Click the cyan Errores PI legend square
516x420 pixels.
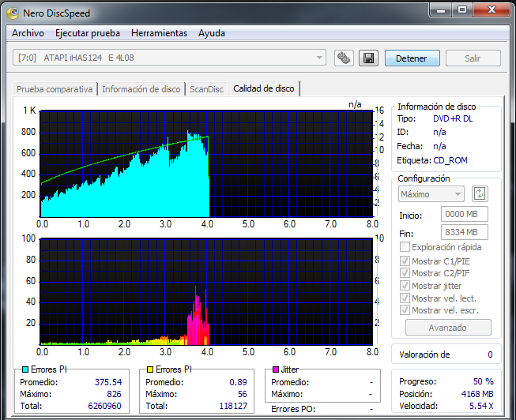pos(24,369)
